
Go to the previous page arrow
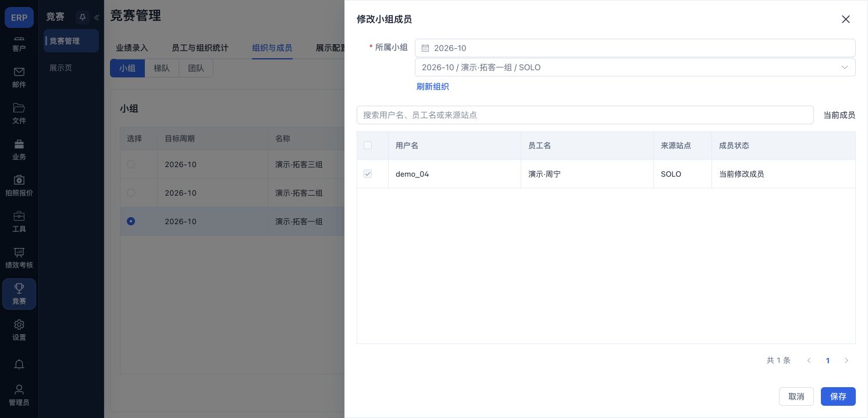click(809, 361)
